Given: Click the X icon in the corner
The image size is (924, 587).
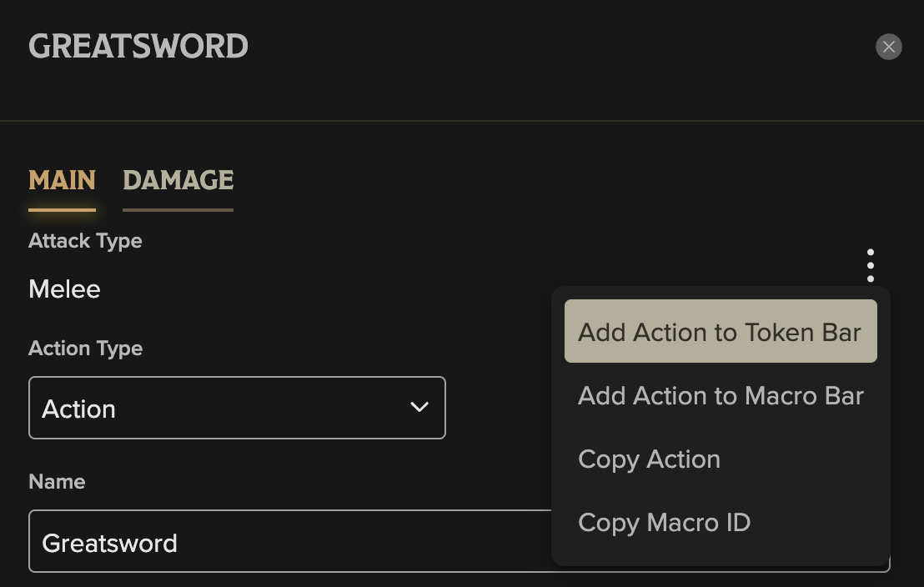Looking at the screenshot, I should click(x=888, y=47).
